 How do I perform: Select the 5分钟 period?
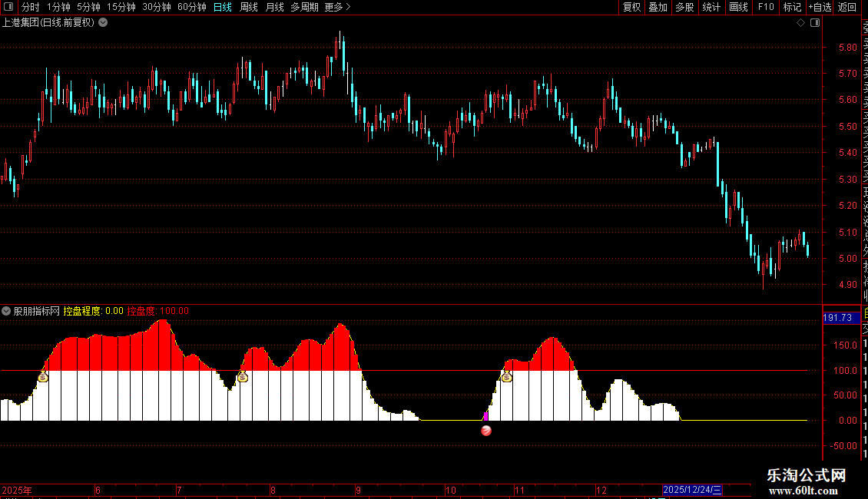pyautogui.click(x=88, y=7)
